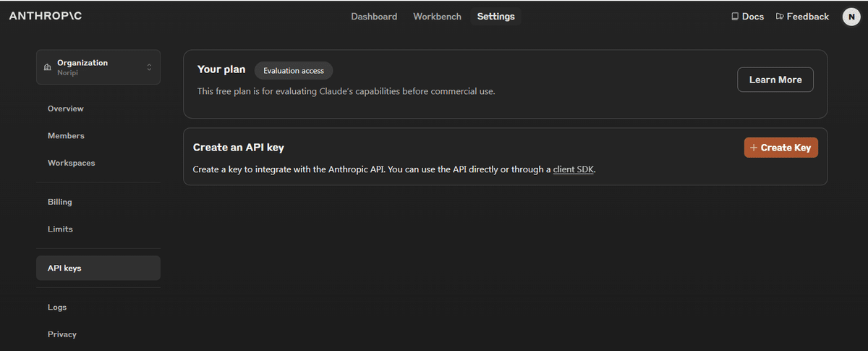Image resolution: width=868 pixels, height=351 pixels.
Task: Switch to the Dashboard tab
Action: click(374, 17)
